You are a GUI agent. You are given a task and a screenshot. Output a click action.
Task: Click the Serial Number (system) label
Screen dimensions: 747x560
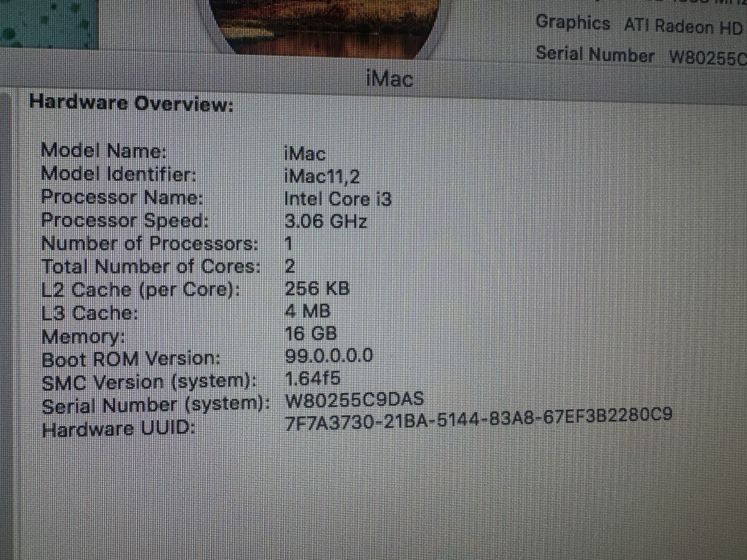pos(156,405)
